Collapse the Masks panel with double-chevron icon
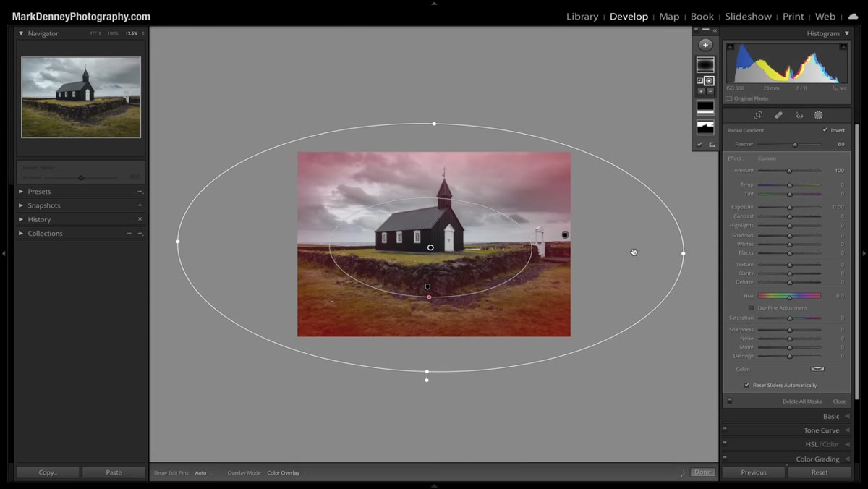The height and width of the screenshot is (489, 868). 715,30
